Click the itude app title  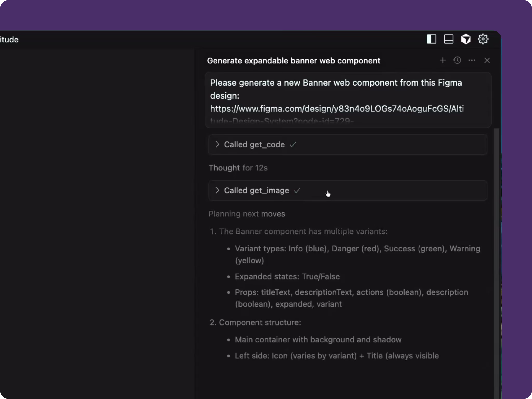click(x=9, y=39)
